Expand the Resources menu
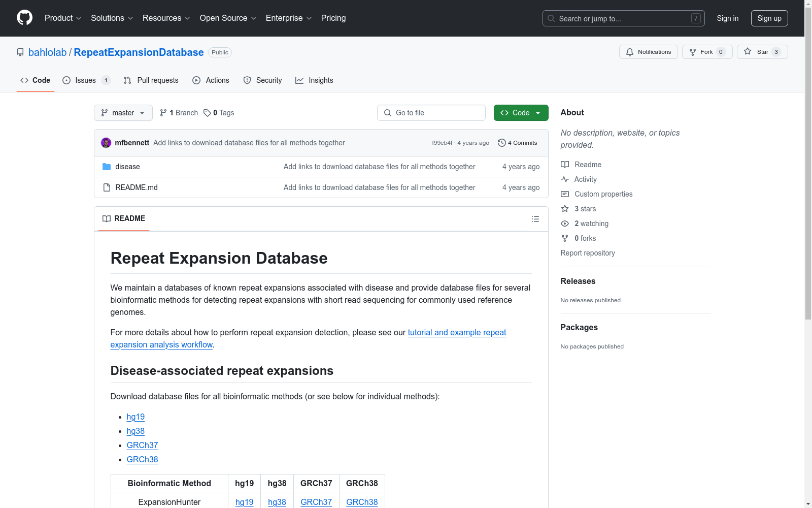The width and height of the screenshot is (812, 508). coord(166,18)
